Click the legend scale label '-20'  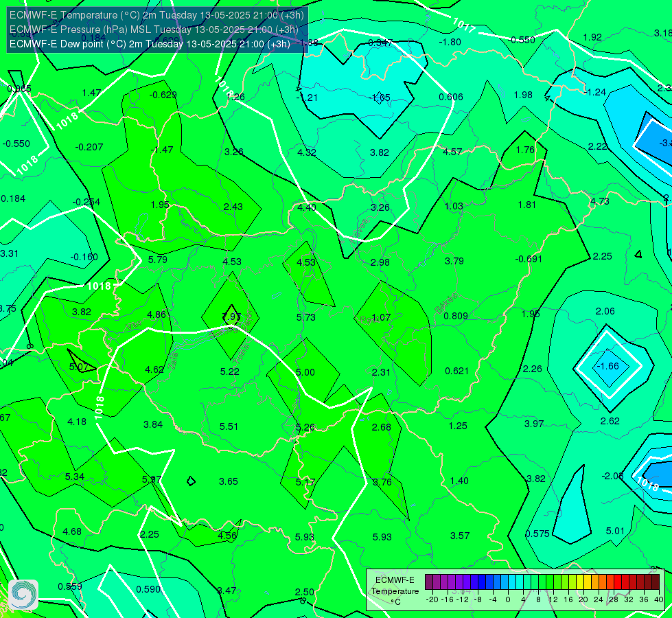[x=432, y=599]
